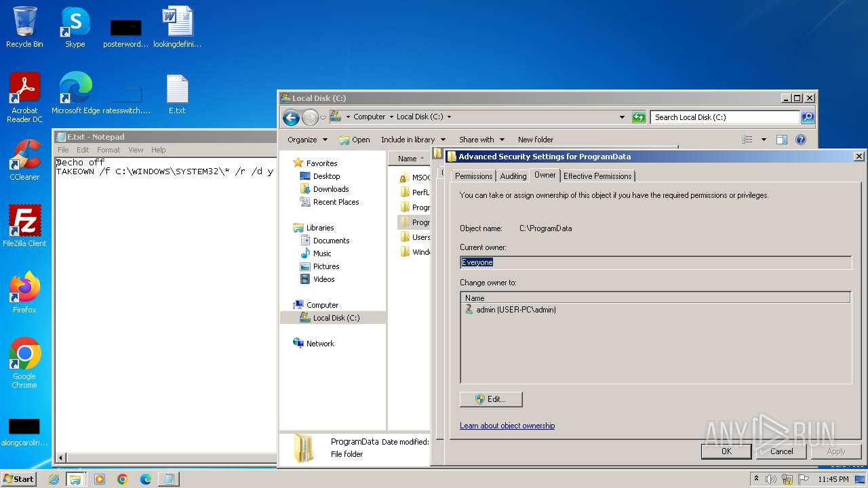The image size is (868, 488).
Task: Open the Organize dropdown menu
Action: tap(307, 140)
